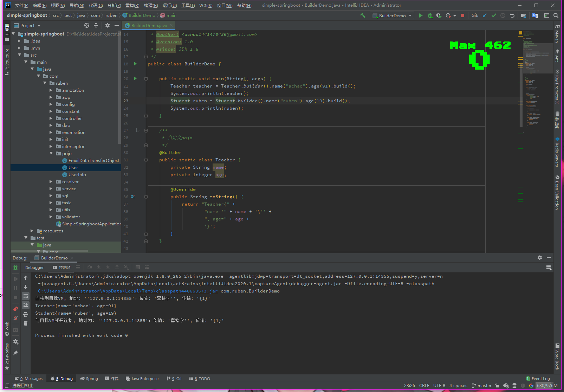Open the VCS menu
Viewport: 564px width, 392px height.
[206, 5]
